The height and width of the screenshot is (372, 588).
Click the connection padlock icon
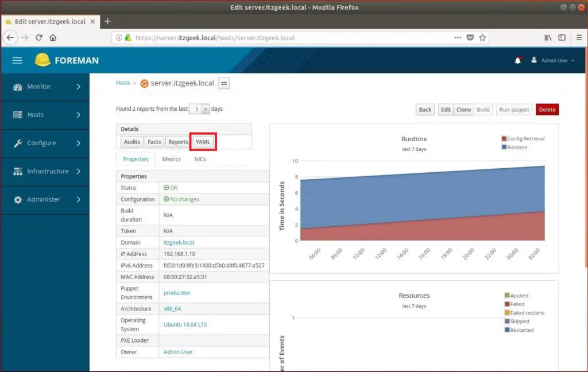pos(128,37)
